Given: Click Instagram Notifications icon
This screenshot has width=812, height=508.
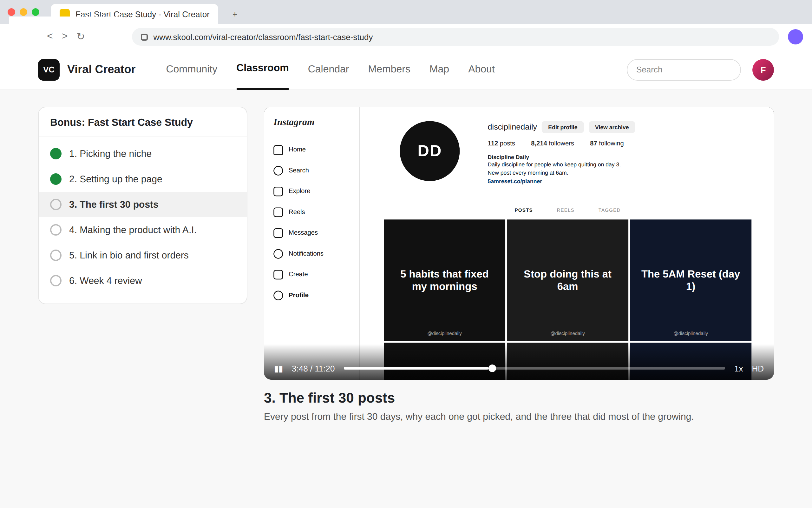Looking at the screenshot, I should point(278,254).
